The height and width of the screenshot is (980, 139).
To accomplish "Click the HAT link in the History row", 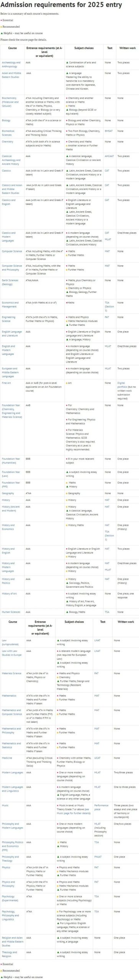I will click(107, 500).
